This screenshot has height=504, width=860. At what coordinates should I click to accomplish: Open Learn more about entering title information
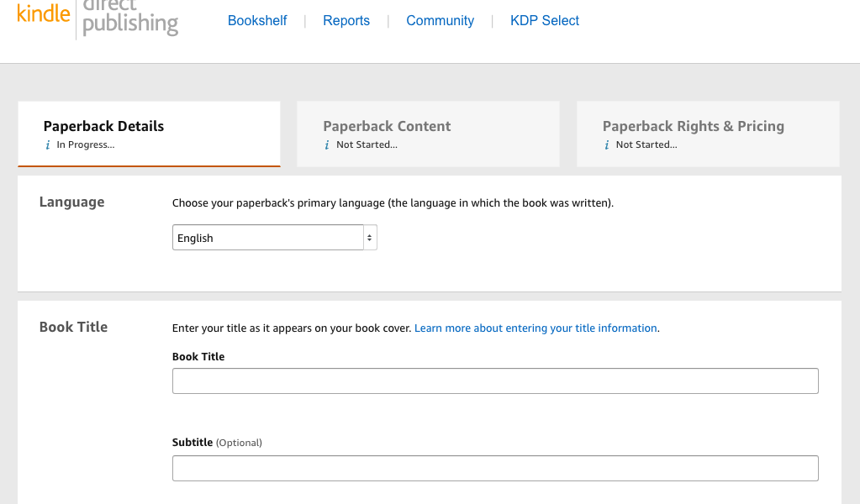point(536,328)
